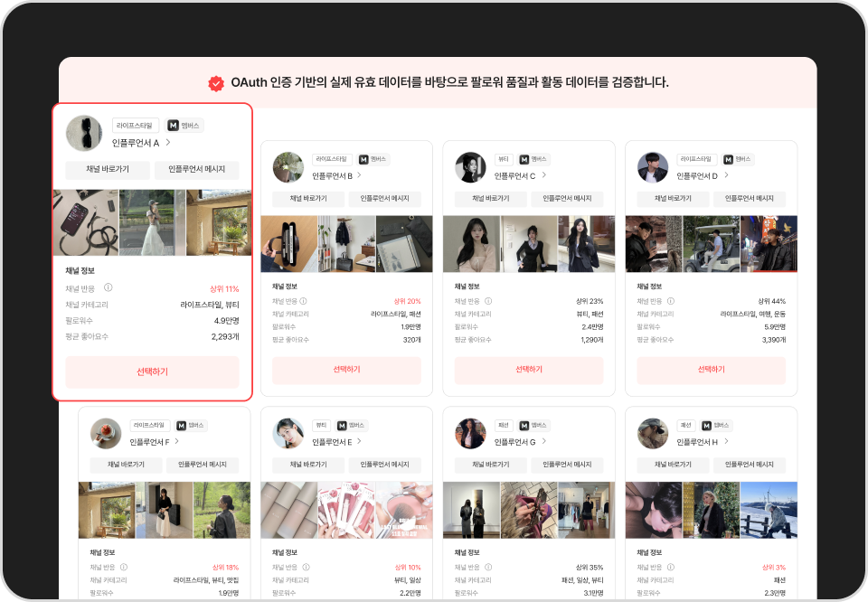Select 인플루언서 D with 선택하기 button

tap(712, 370)
